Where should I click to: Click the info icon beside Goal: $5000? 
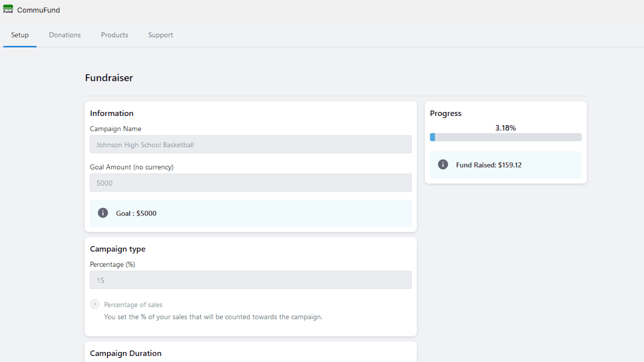[x=103, y=213]
